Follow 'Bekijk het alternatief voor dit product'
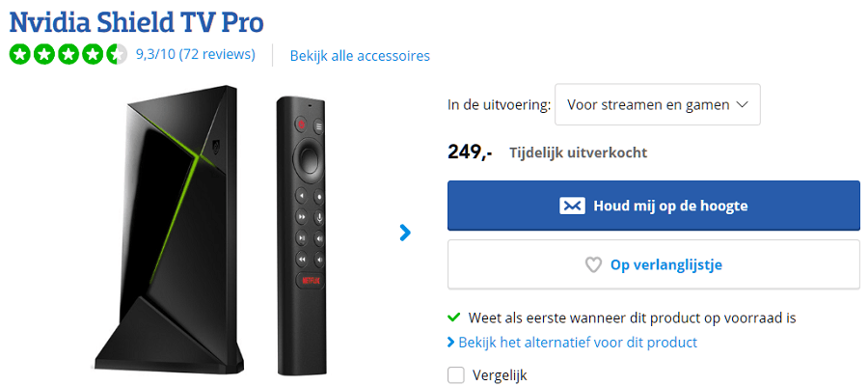Image resolution: width=868 pixels, height=386 pixels. (578, 343)
